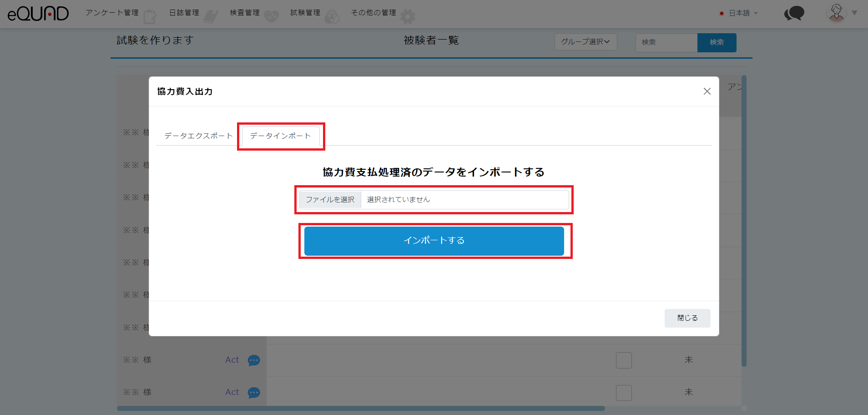Open the chat bubbles icon in header
Image resolution: width=868 pixels, height=415 pixels.
[794, 14]
